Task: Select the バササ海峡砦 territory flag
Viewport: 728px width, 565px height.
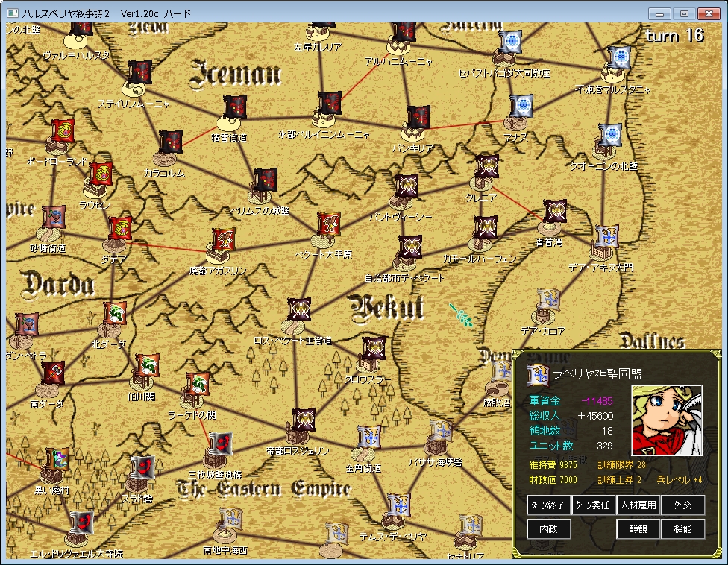Action: coord(441,432)
